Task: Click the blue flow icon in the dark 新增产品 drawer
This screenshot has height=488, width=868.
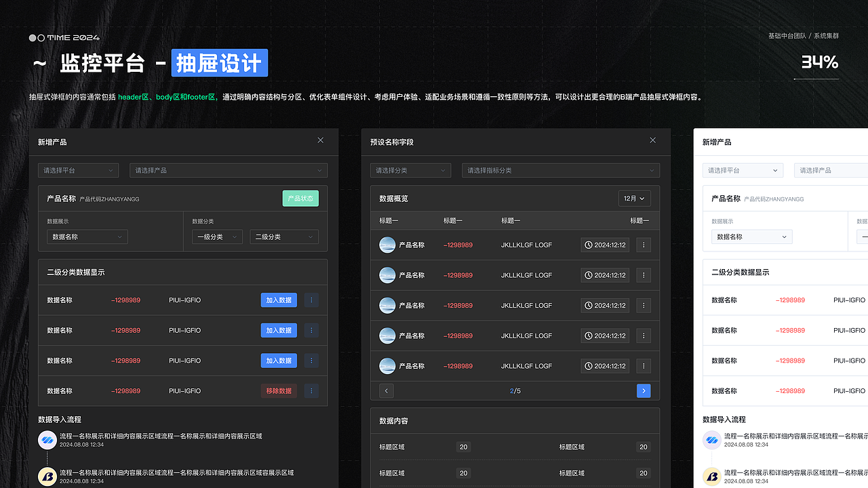Action: pyautogui.click(x=47, y=440)
